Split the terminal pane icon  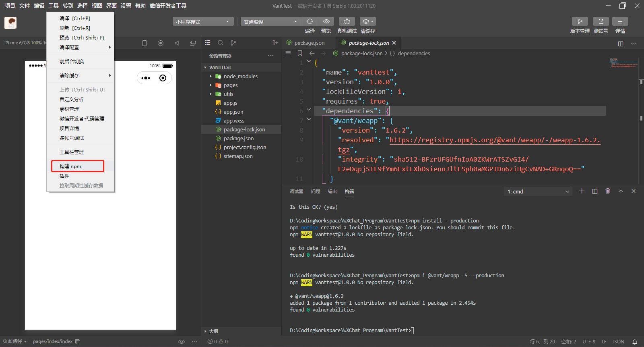pyautogui.click(x=595, y=191)
